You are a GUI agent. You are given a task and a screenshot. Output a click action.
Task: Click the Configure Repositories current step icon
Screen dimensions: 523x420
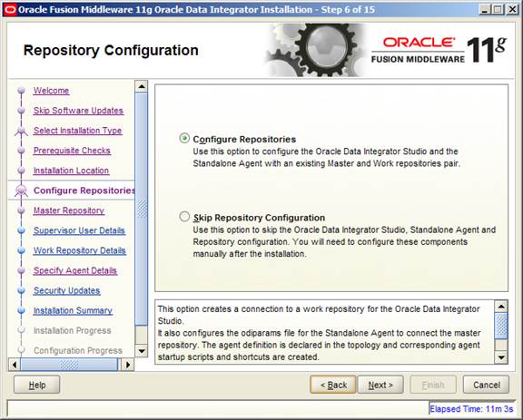tap(22, 190)
